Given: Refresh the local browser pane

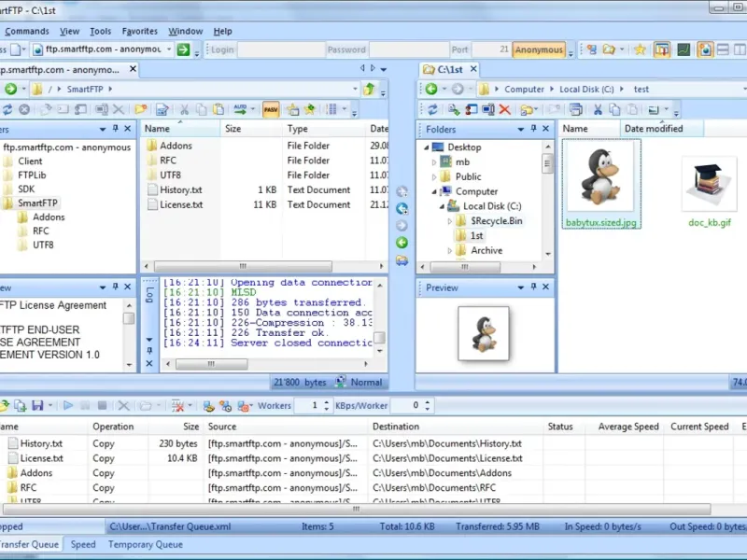Looking at the screenshot, I should click(432, 110).
